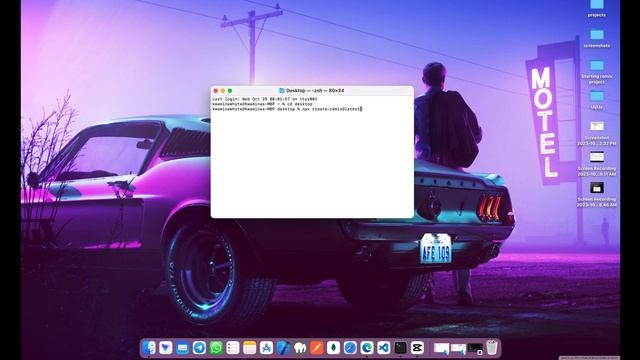Launch MongoDB Compass leaf icon in Dock

coord(333,348)
